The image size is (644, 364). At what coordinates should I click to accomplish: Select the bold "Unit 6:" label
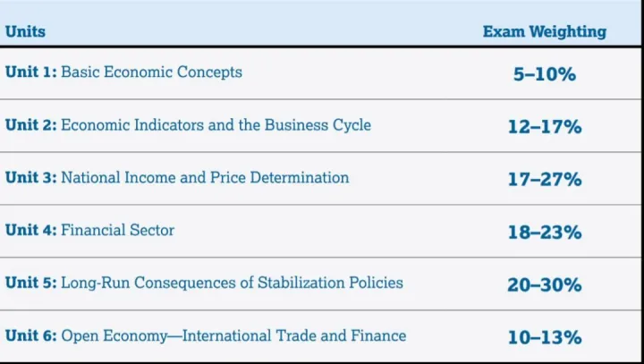31,335
